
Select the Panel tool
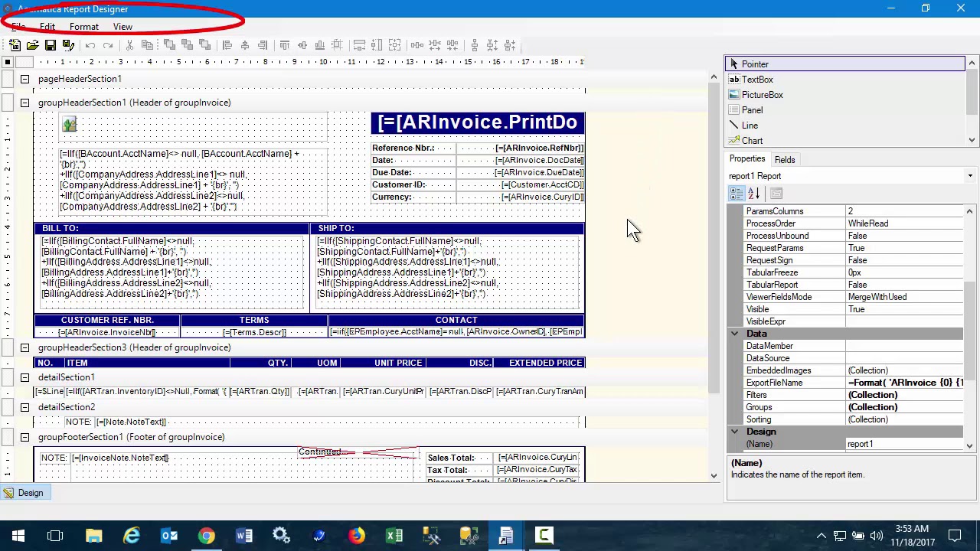(x=845, y=110)
